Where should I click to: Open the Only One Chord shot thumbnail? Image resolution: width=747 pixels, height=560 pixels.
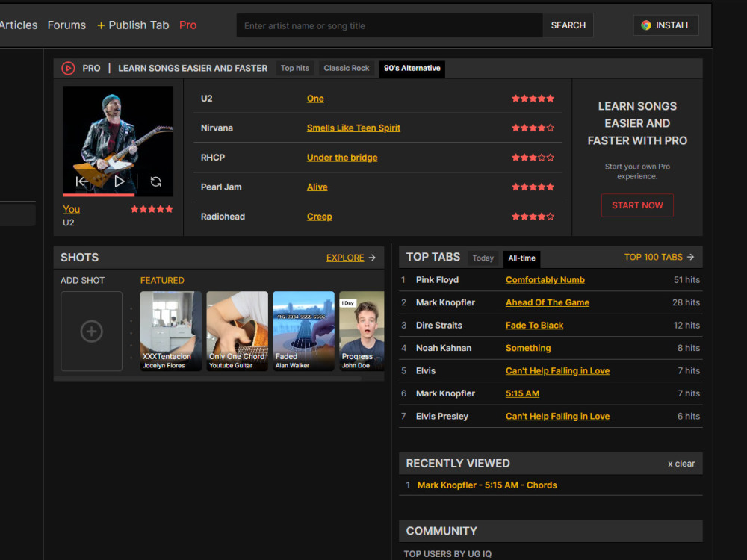click(x=237, y=331)
